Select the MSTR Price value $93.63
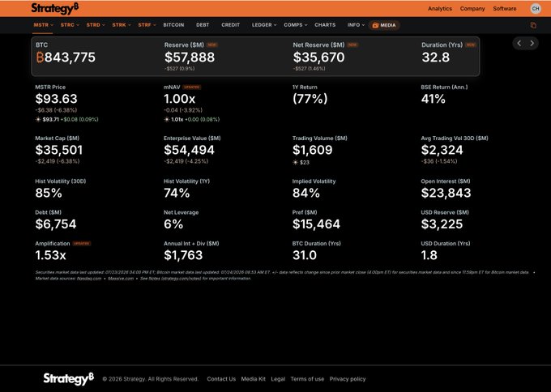Image resolution: width=551 pixels, height=392 pixels. point(56,99)
